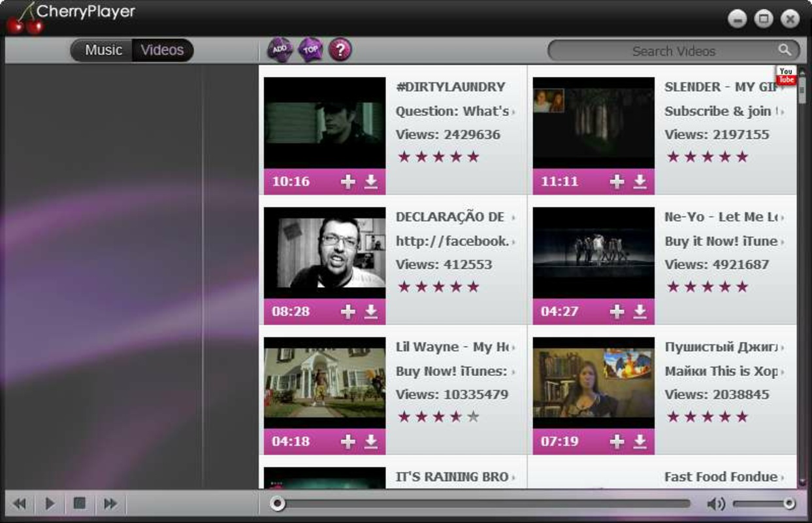Viewport: 812px width, 523px height.
Task: Click the Lil Wayne - My title
Action: pyautogui.click(x=452, y=347)
